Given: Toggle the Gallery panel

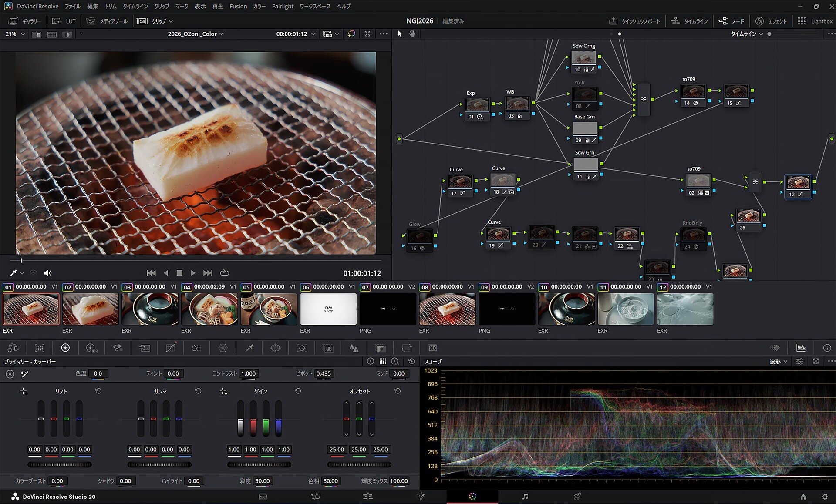Looking at the screenshot, I should pyautogui.click(x=25, y=21).
